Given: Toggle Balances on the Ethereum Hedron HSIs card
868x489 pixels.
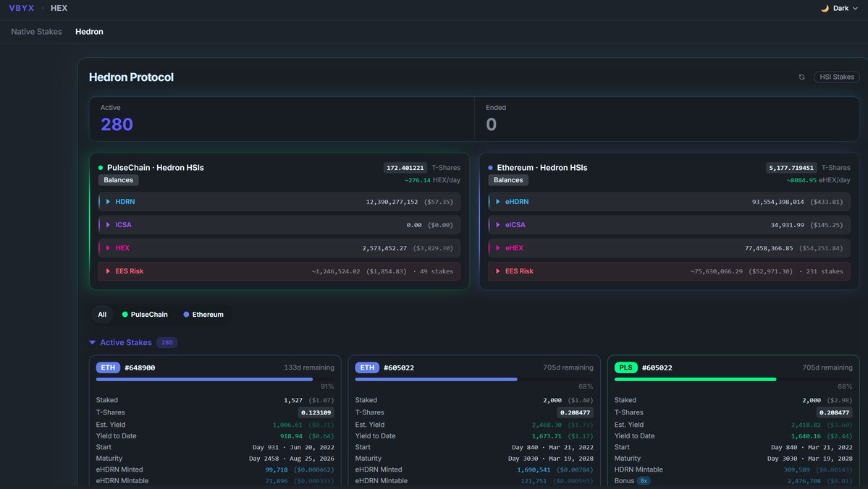Looking at the screenshot, I should click(x=506, y=179).
